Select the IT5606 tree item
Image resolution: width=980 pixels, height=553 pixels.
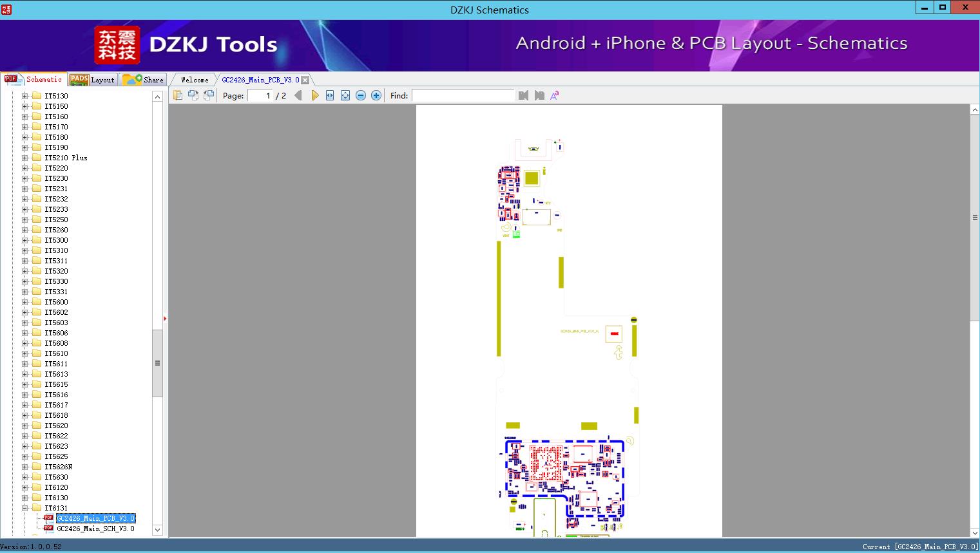(56, 333)
